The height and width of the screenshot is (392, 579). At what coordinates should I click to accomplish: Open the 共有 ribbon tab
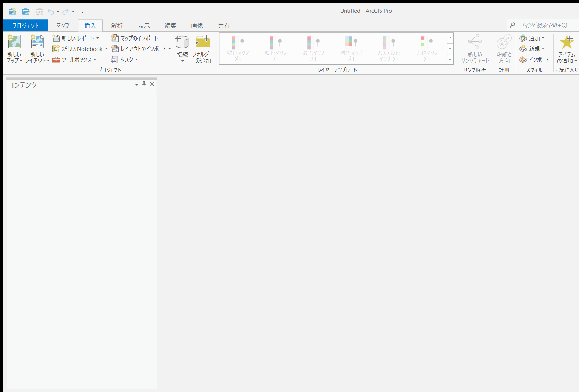coord(224,25)
